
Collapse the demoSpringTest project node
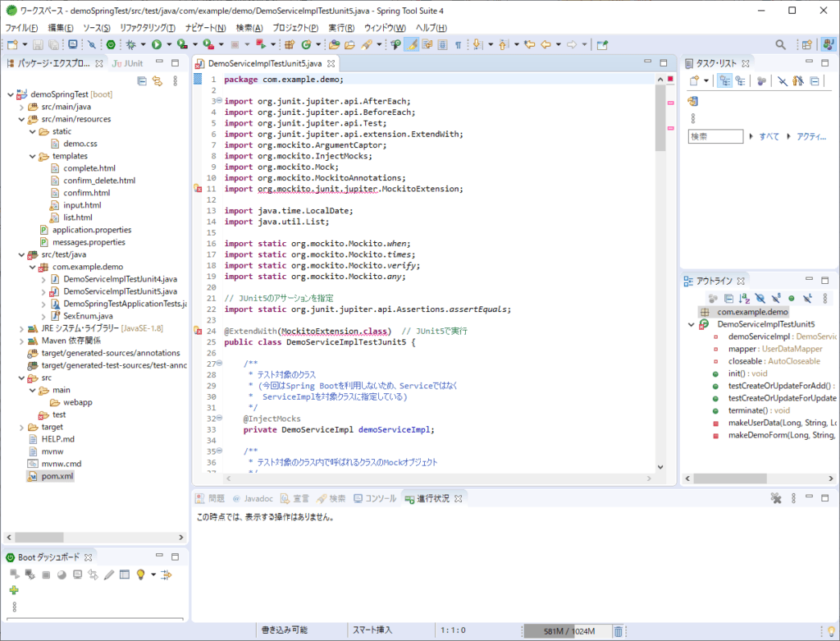[x=10, y=94]
